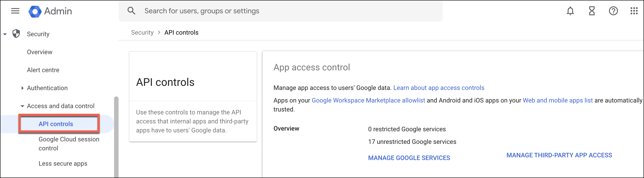Open the hamburger main menu

pyautogui.click(x=15, y=11)
